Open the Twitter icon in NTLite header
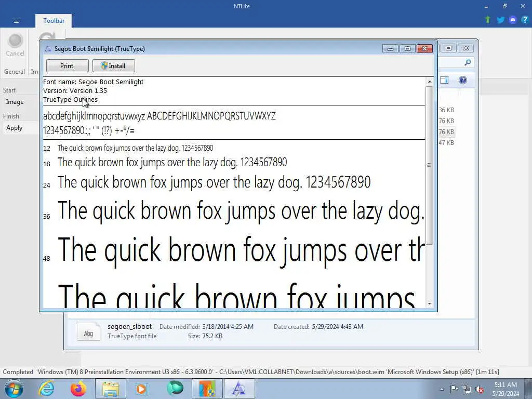 click(x=500, y=20)
